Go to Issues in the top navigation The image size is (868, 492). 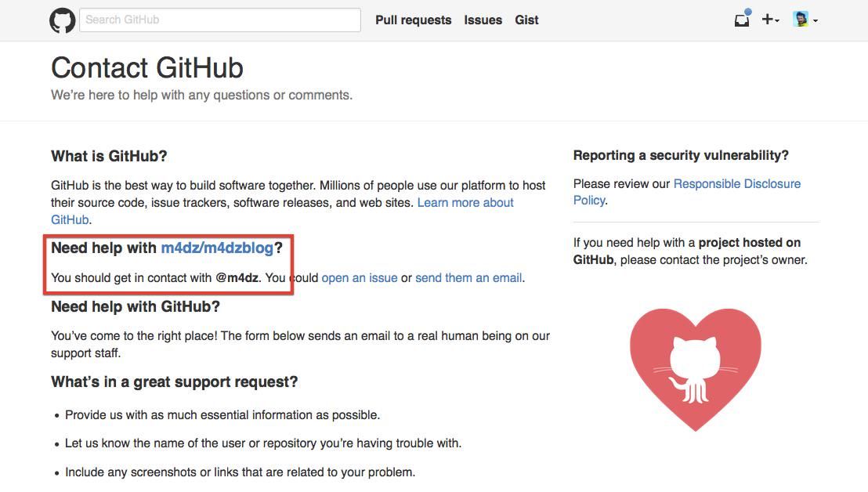483,20
